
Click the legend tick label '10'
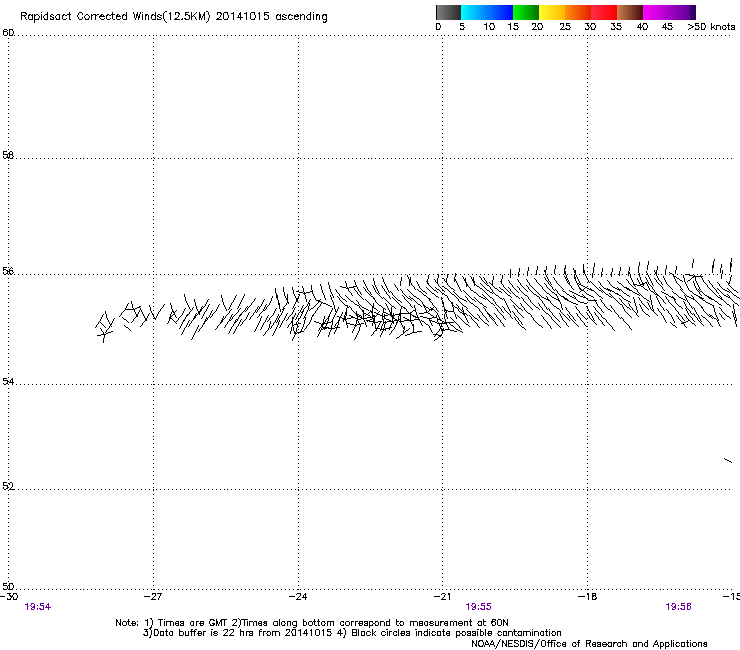point(489,27)
